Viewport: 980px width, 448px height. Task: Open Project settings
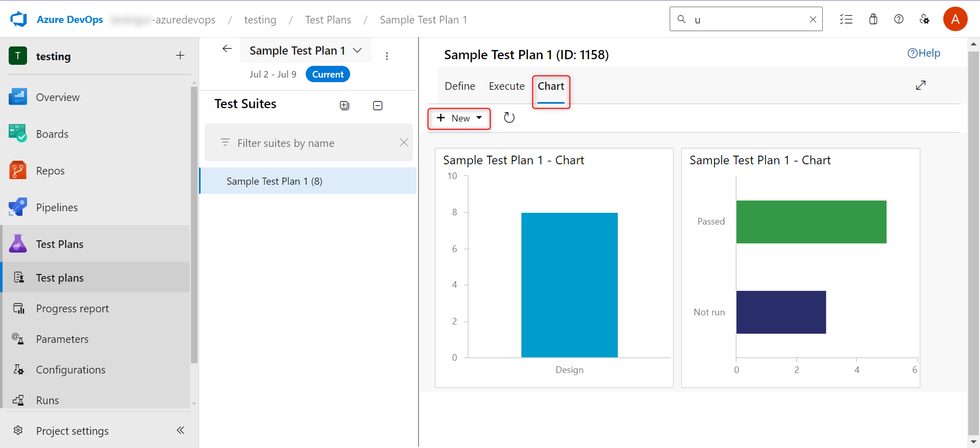pyautogui.click(x=72, y=431)
